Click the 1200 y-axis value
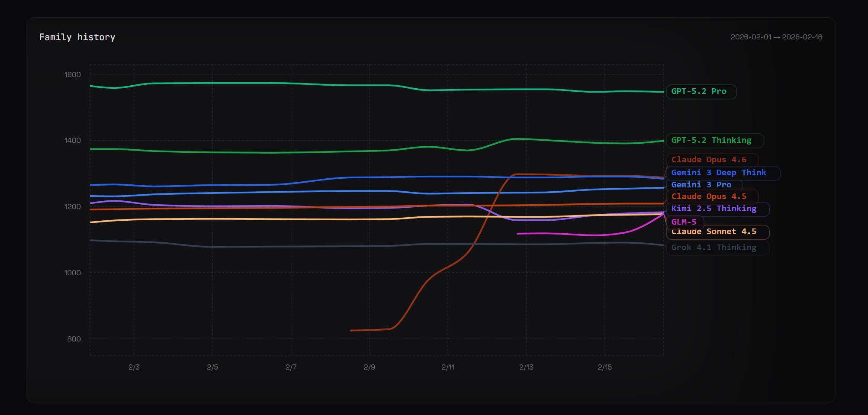 73,206
